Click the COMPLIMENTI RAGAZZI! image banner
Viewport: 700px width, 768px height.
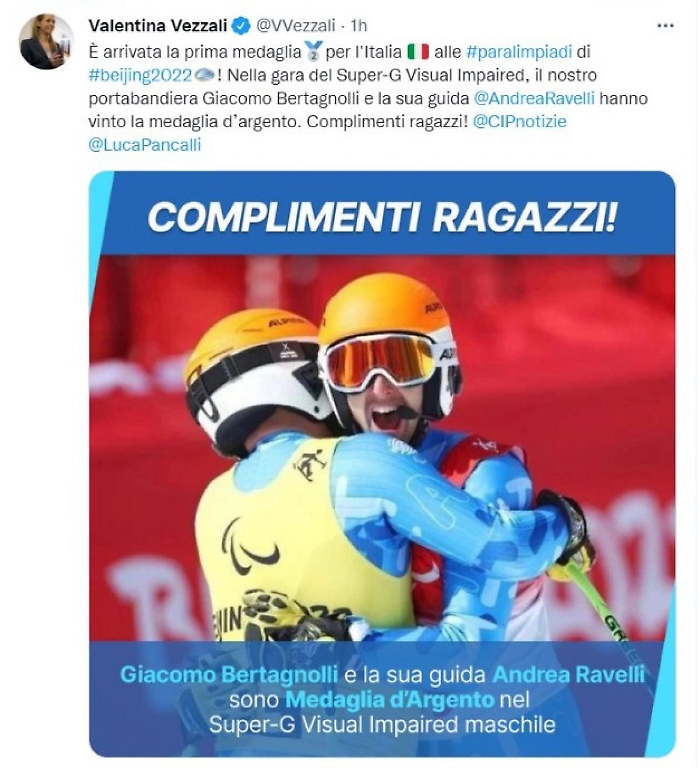pos(382,217)
